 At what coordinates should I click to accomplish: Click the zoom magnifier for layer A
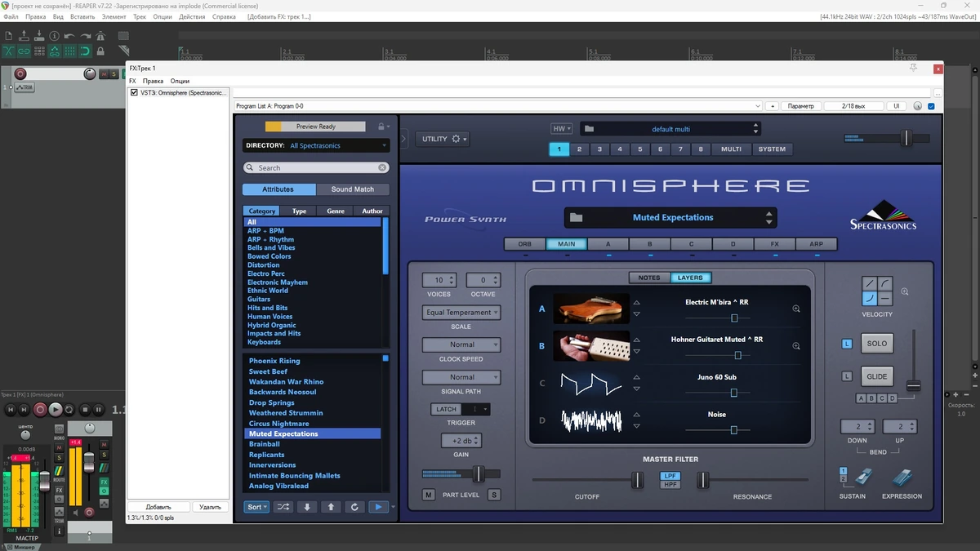796,309
